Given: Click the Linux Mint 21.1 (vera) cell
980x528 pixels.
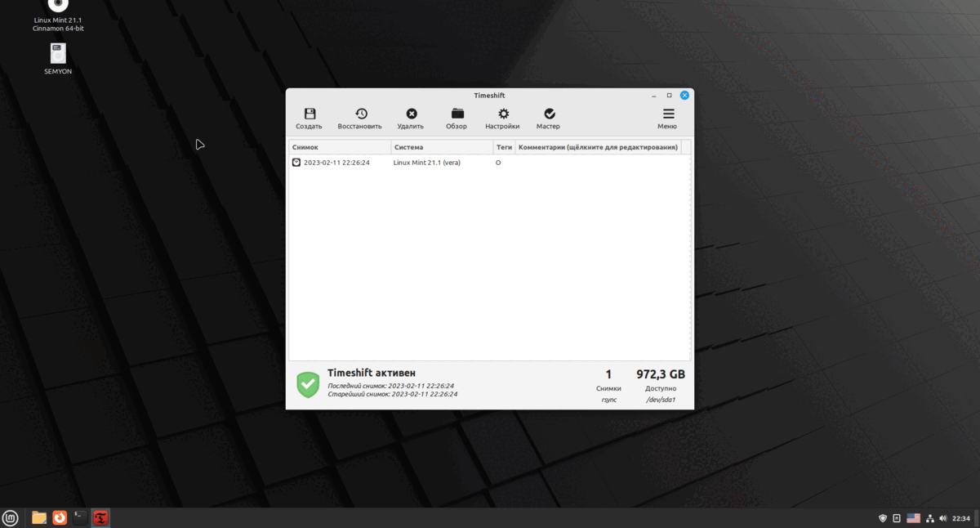Looking at the screenshot, I should click(x=427, y=163).
